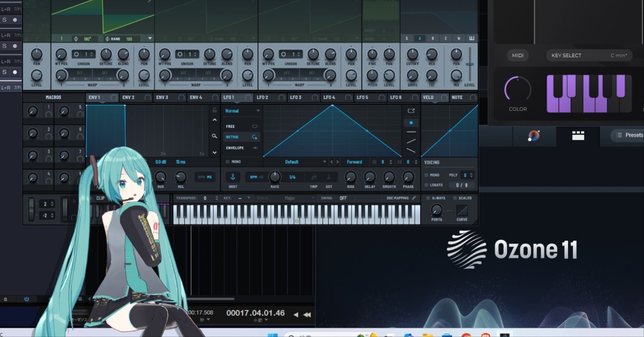Select the LFO dot draw tool

tap(411, 123)
